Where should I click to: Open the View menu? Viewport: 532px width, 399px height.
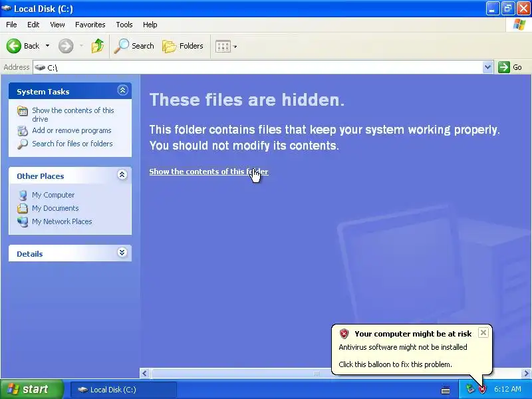pos(57,25)
